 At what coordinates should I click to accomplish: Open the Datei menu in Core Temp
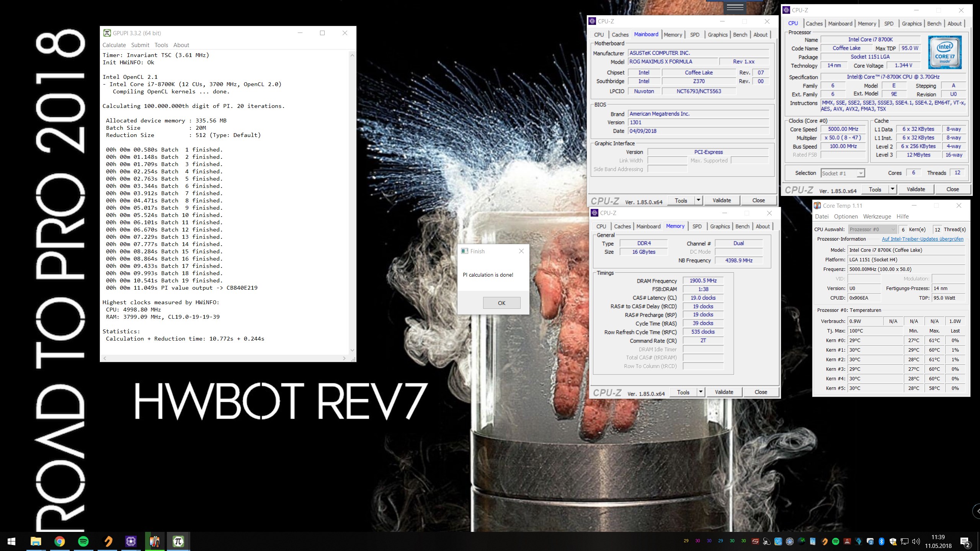(x=822, y=216)
